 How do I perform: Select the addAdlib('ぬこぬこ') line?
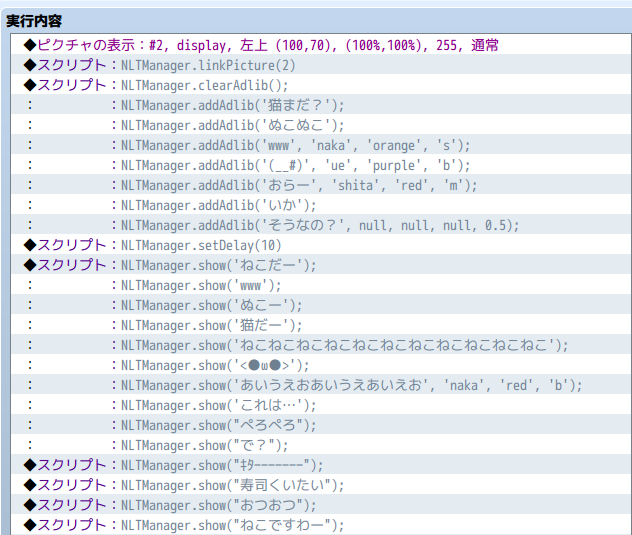(321, 125)
